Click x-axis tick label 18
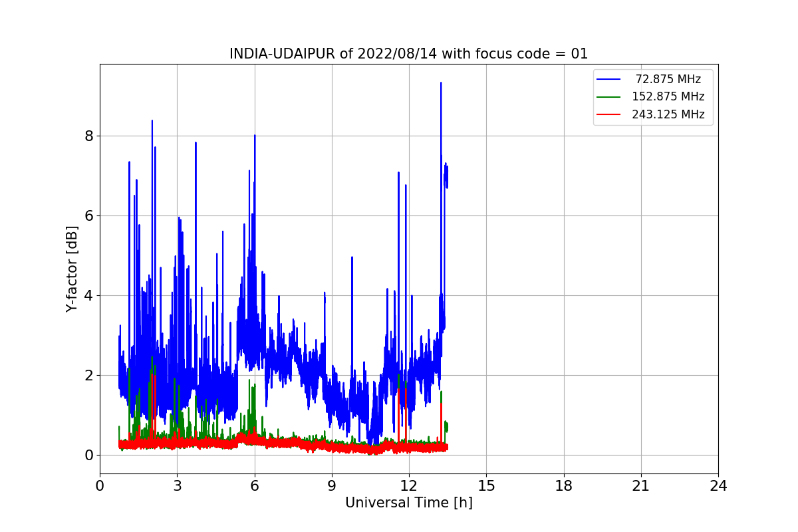Image resolution: width=798 pixels, height=532 pixels. tap(563, 486)
